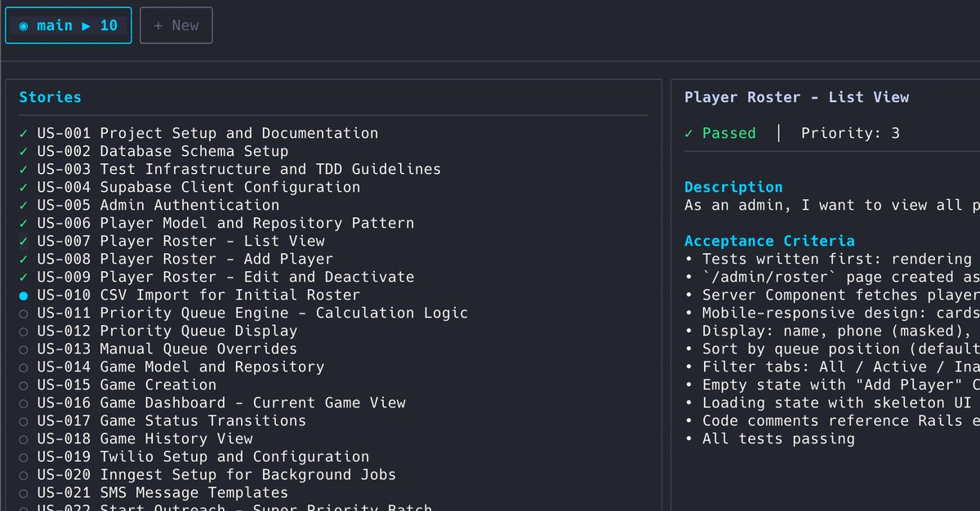Image resolution: width=980 pixels, height=511 pixels.
Task: Click the green Passed status label
Action: click(720, 133)
